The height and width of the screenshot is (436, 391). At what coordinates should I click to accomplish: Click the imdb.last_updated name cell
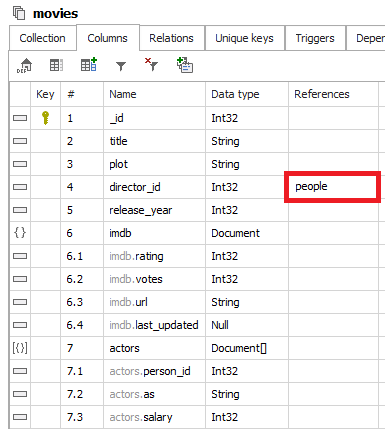[x=154, y=325]
